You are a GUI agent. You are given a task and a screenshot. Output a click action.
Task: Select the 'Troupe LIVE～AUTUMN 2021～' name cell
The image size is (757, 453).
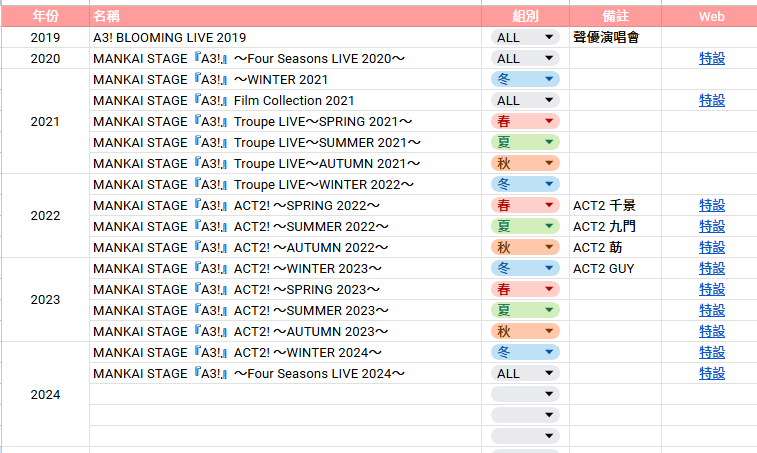tap(285, 163)
